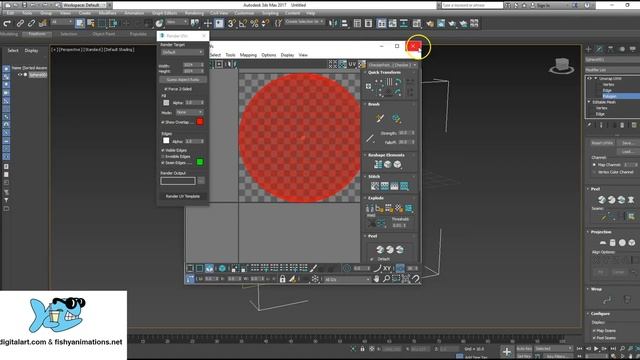Select the Map Channel radio button
The image size is (640, 360).
[594, 164]
